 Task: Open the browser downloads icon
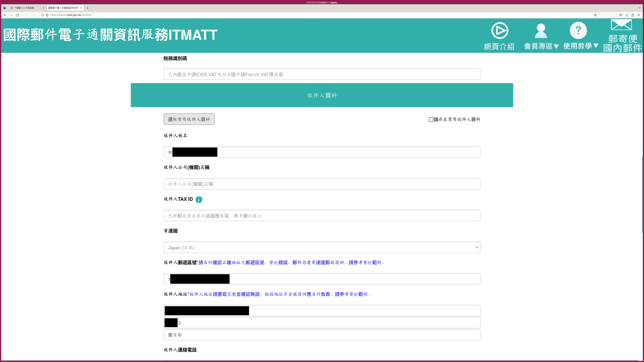(627, 15)
